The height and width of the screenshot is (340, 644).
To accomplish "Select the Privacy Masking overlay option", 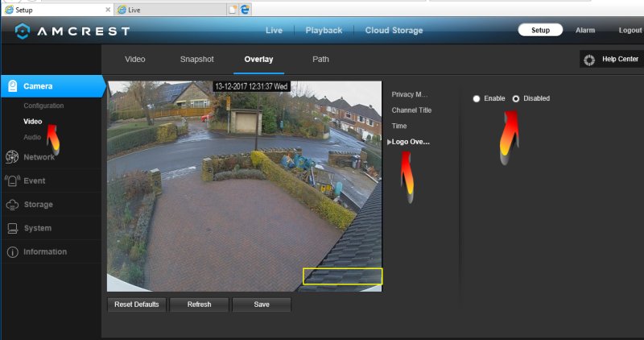I will [x=410, y=94].
